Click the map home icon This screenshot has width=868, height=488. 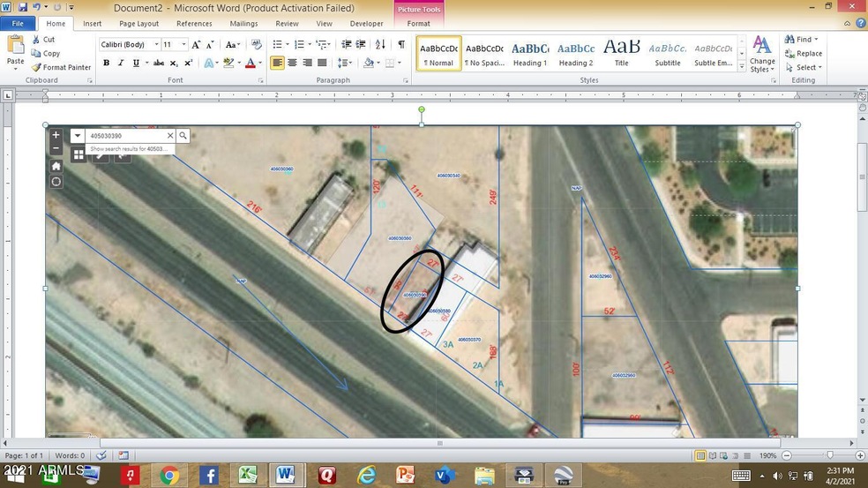coord(56,166)
